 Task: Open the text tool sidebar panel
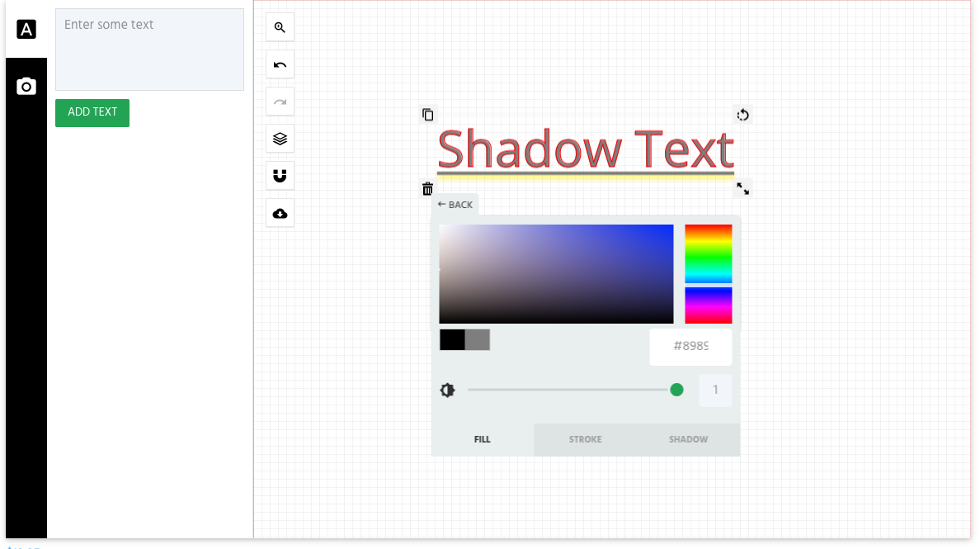(x=26, y=29)
